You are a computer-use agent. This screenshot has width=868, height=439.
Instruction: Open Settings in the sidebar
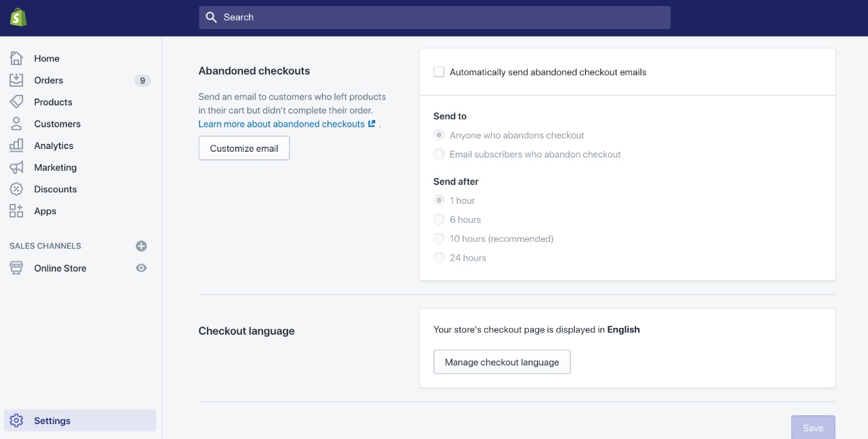click(52, 421)
